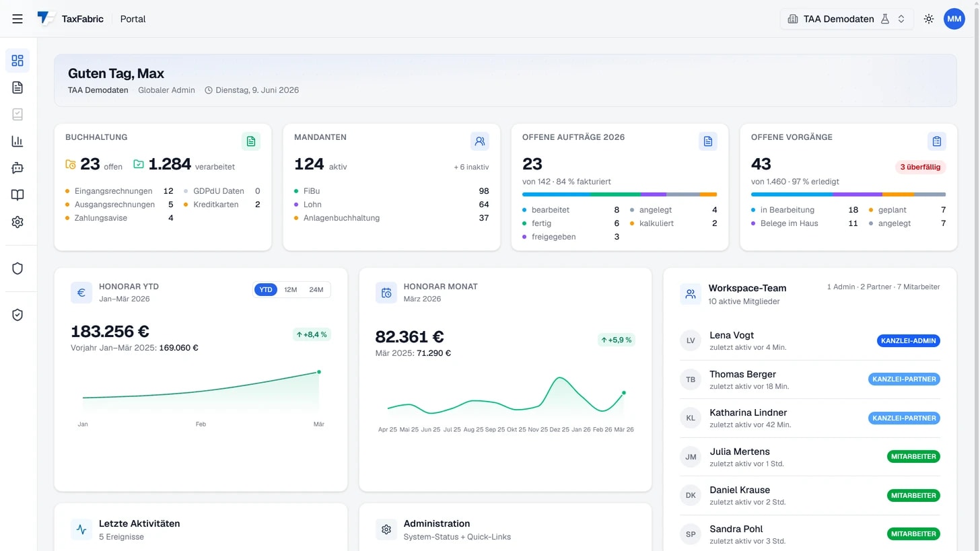
Task: Click the processed folder icon beside 1.284
Action: pyautogui.click(x=139, y=164)
